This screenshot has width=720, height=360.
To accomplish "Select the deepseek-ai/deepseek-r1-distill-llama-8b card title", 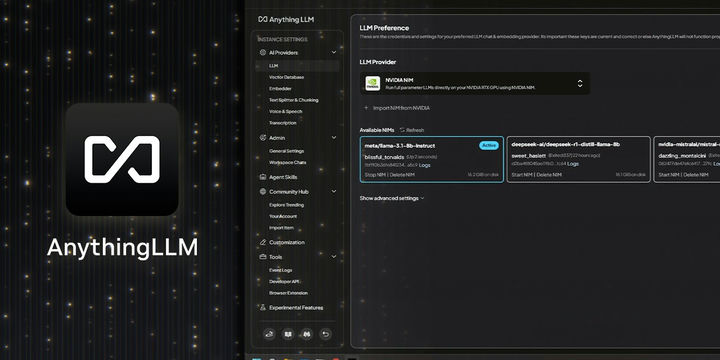I will click(x=566, y=144).
